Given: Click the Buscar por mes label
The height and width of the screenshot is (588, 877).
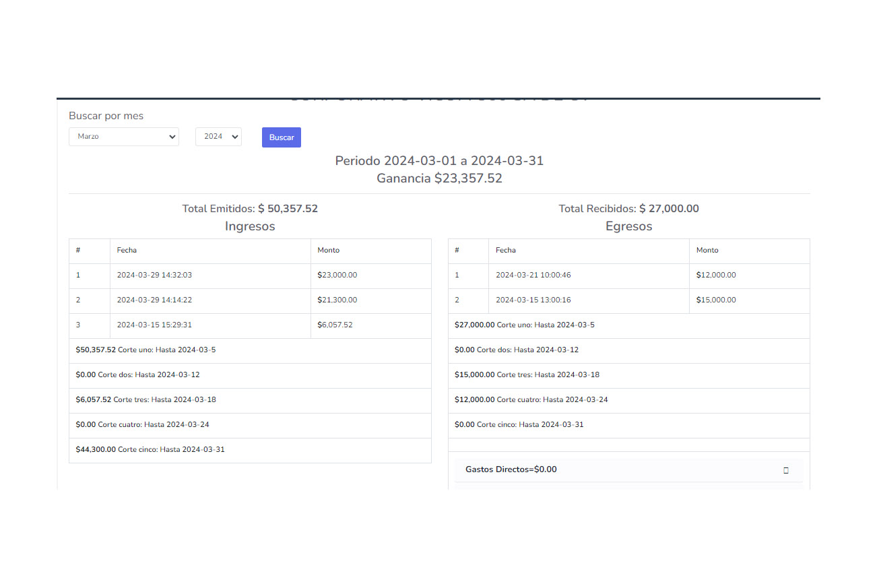Looking at the screenshot, I should pos(106,116).
